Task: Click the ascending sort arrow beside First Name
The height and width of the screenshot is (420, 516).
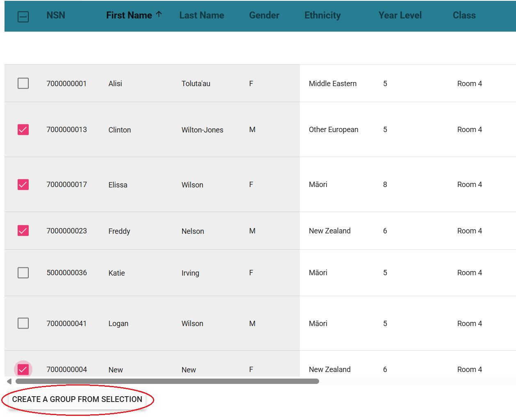Action: click(x=159, y=14)
